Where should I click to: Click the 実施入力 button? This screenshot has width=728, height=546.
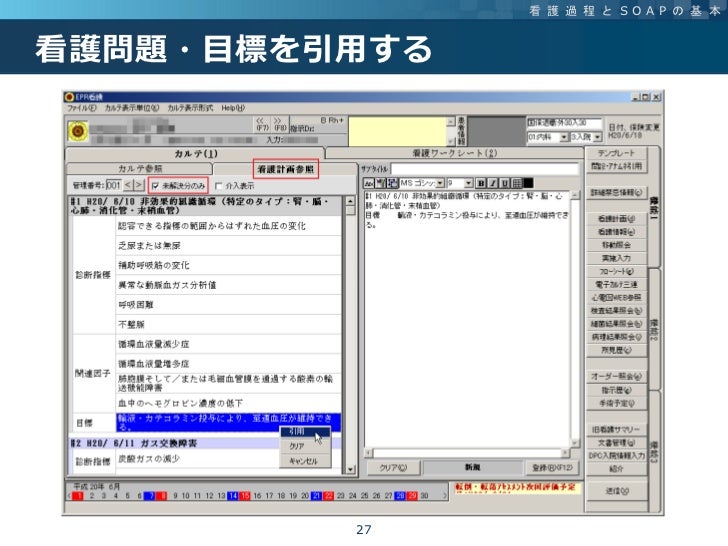coord(616,258)
